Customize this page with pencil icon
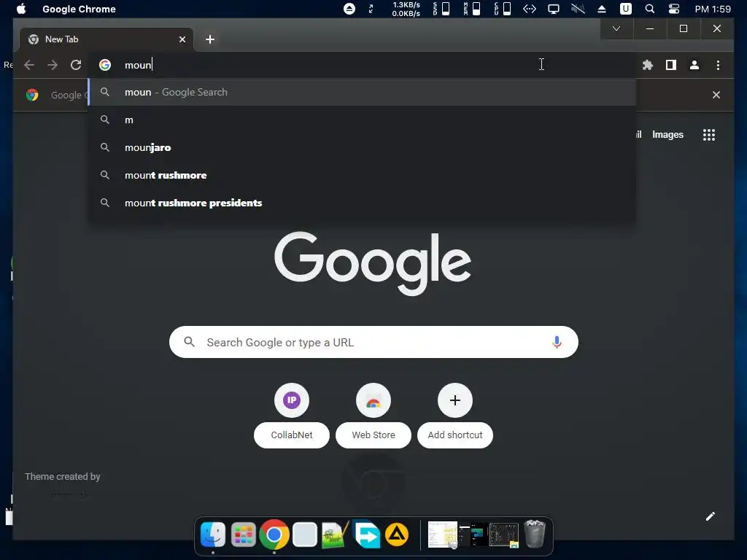The width and height of the screenshot is (747, 560). [x=711, y=516]
